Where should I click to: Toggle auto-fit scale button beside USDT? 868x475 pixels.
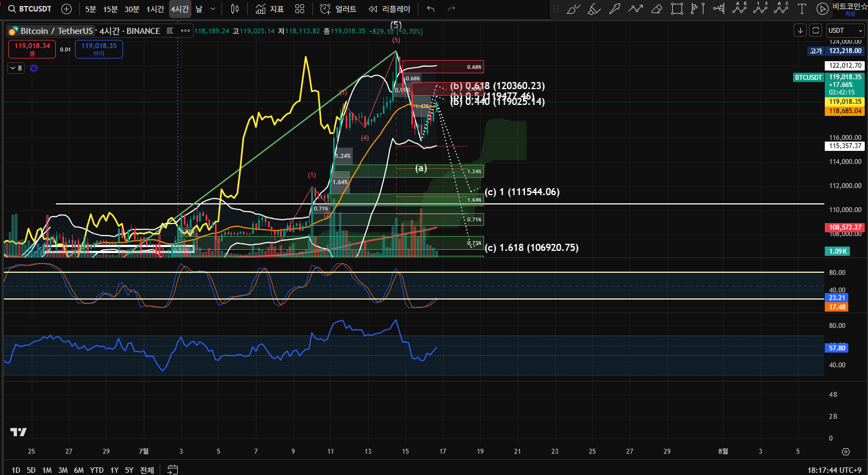(x=815, y=31)
